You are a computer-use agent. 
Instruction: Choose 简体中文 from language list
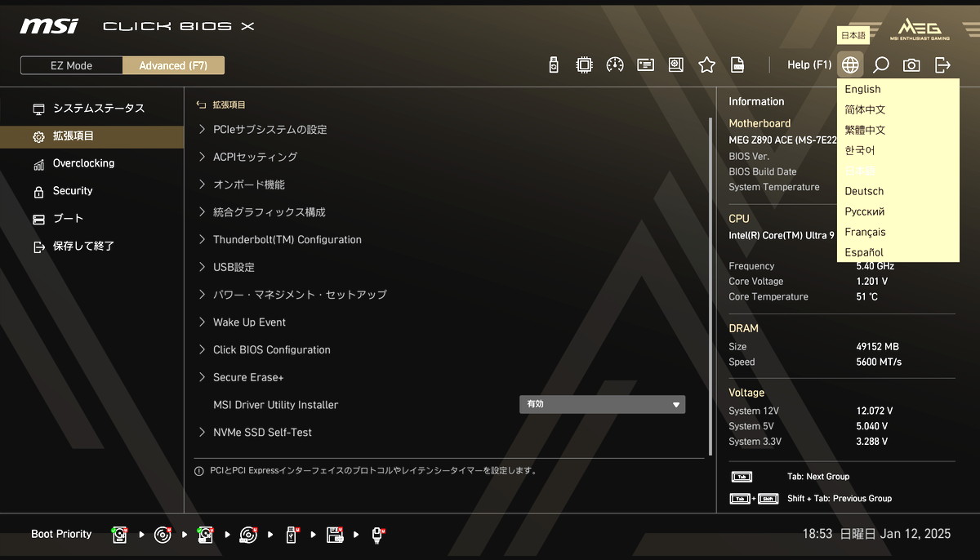(898, 110)
